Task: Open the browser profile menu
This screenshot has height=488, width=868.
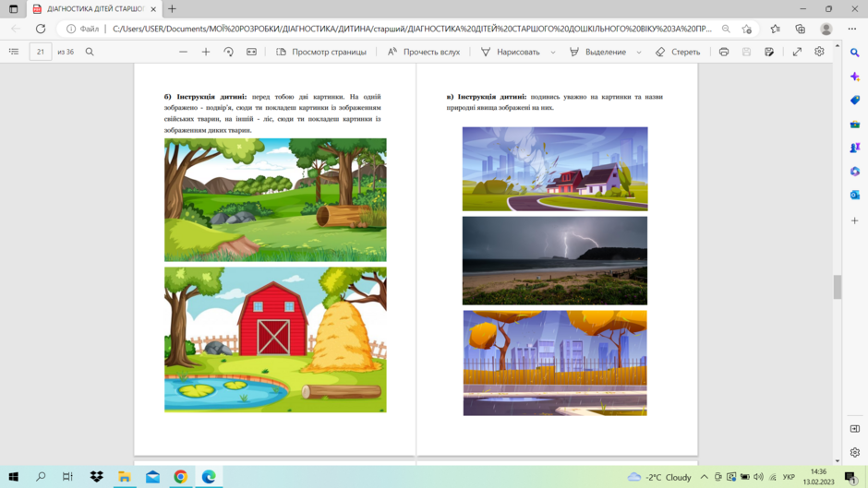Action: tap(826, 29)
